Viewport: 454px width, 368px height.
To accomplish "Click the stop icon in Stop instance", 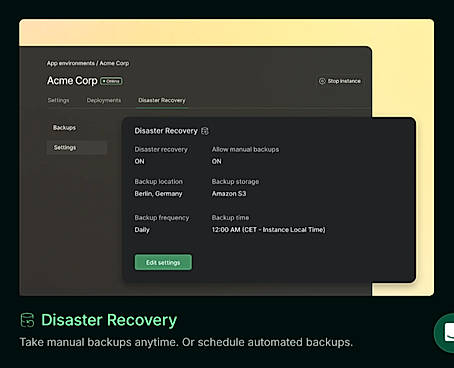I will tap(322, 81).
